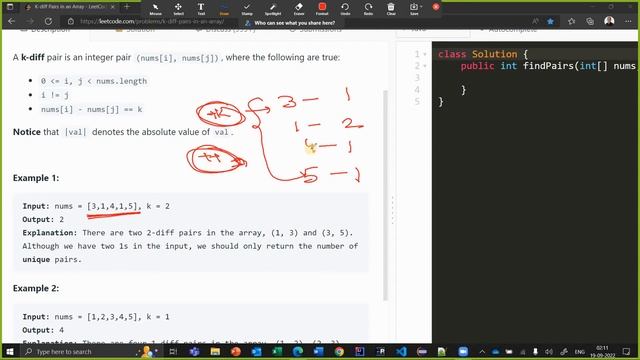Viewport: 640px width, 360px height.
Task: Open Microsoft Teams from taskbar
Action: [194, 351]
